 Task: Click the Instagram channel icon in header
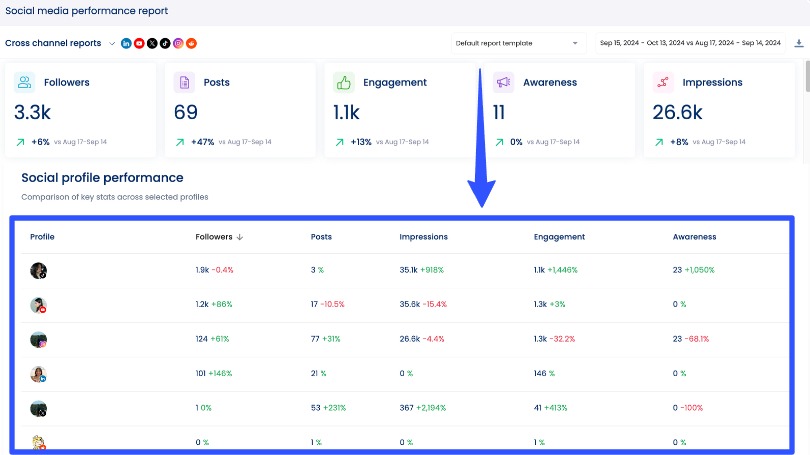[x=178, y=43]
